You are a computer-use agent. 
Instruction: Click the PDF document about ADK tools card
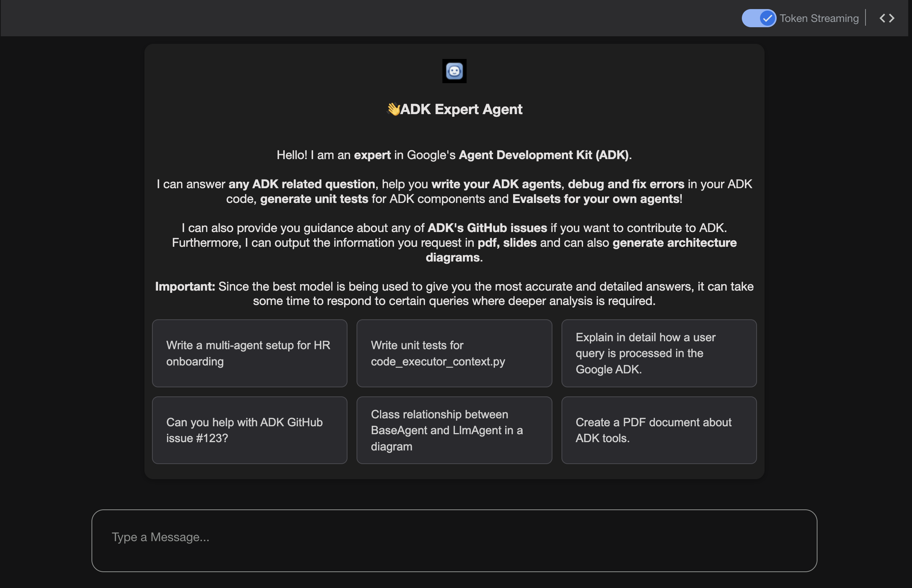pyautogui.click(x=658, y=430)
